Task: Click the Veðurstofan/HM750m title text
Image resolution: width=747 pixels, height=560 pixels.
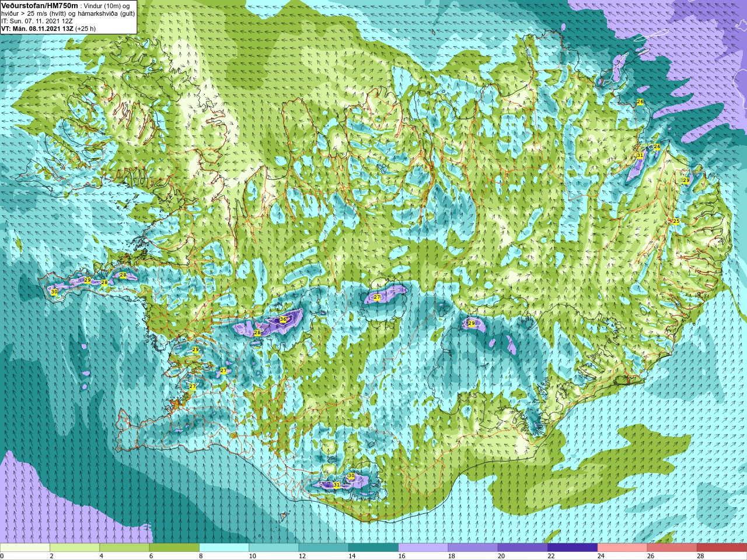Action: click(40, 5)
